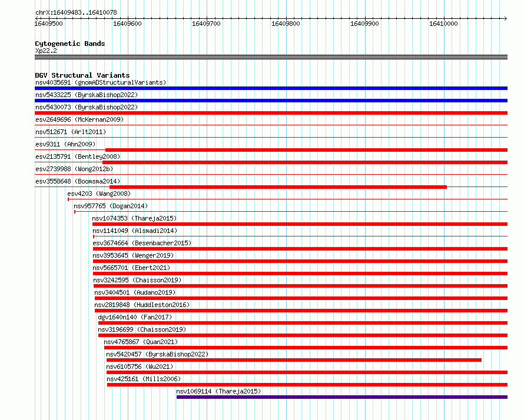Viewport: 524px width, 420px height.
Task: Select nsv1074353 (Thareja2015) label
Action: (134, 218)
